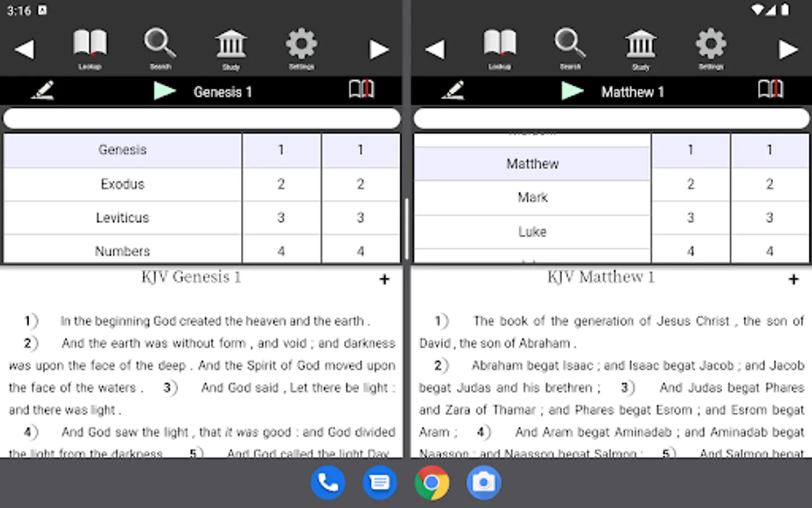The height and width of the screenshot is (508, 812).
Task: Tap verse number 1 in Genesis text
Action: tap(30, 321)
